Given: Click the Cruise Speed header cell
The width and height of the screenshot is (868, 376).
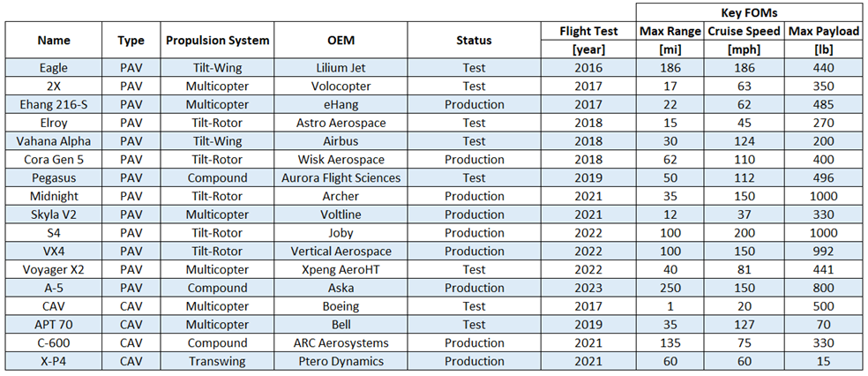Looking at the screenshot, I should click(x=744, y=32).
